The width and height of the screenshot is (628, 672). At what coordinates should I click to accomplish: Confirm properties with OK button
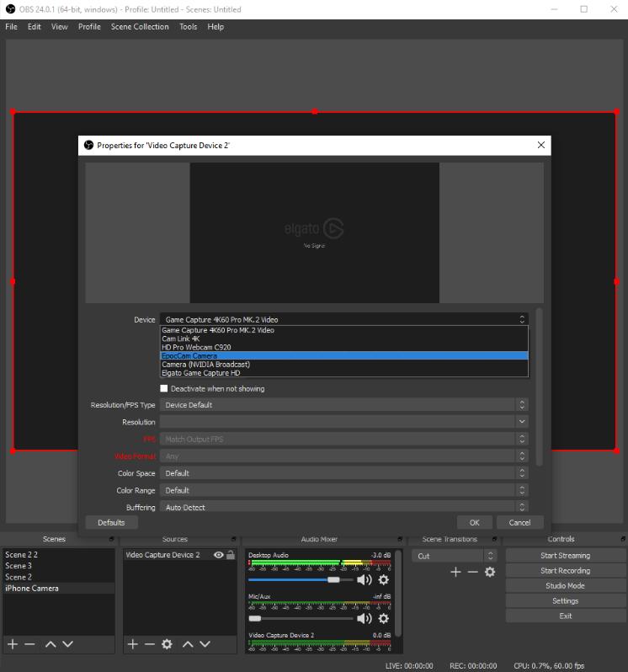click(474, 522)
